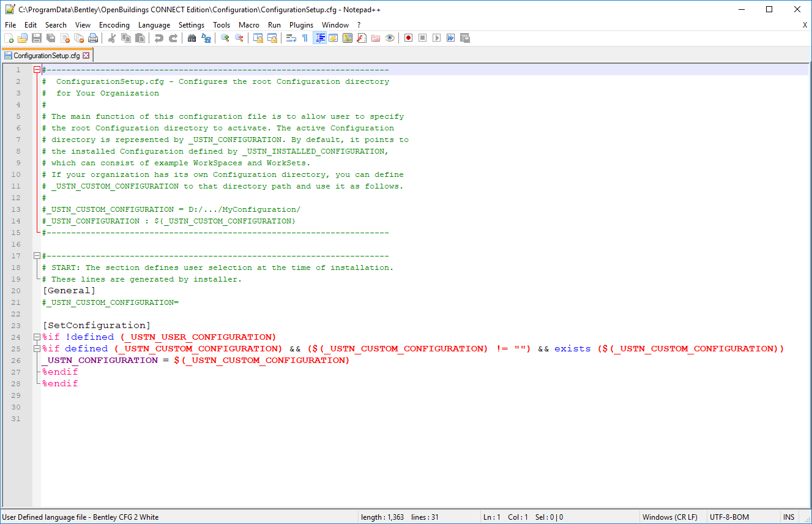The height and width of the screenshot is (524, 812).
Task: Click the UTF-8-BOM encoding status field
Action: pos(729,517)
